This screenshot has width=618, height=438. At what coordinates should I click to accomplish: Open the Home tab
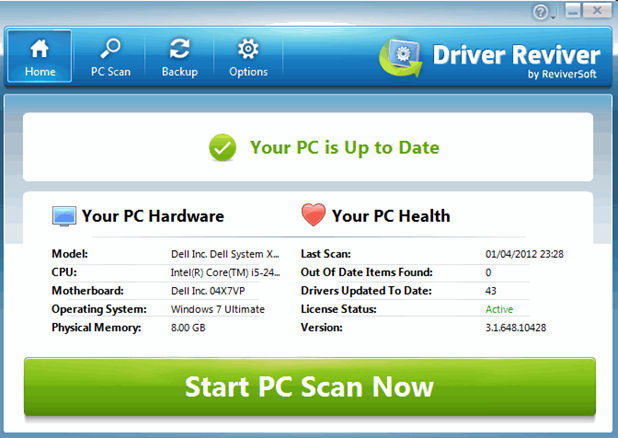click(39, 56)
